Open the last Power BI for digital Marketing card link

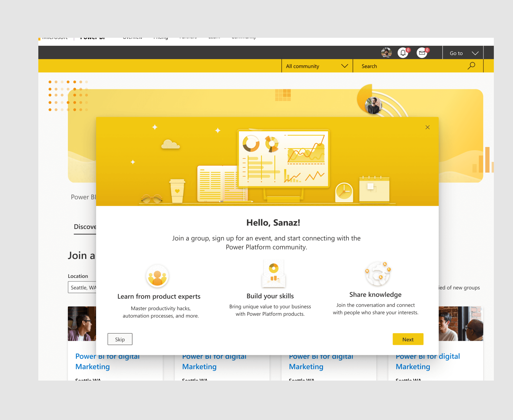(x=428, y=361)
